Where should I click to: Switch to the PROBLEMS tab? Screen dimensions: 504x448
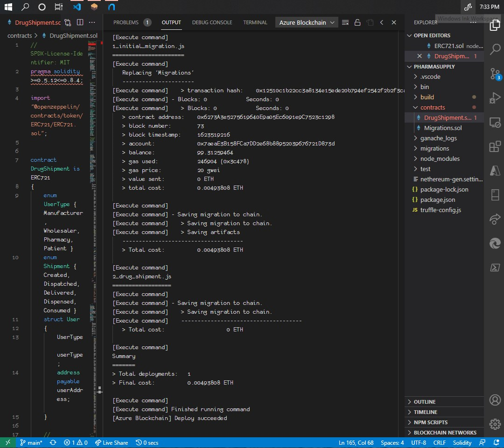point(126,22)
